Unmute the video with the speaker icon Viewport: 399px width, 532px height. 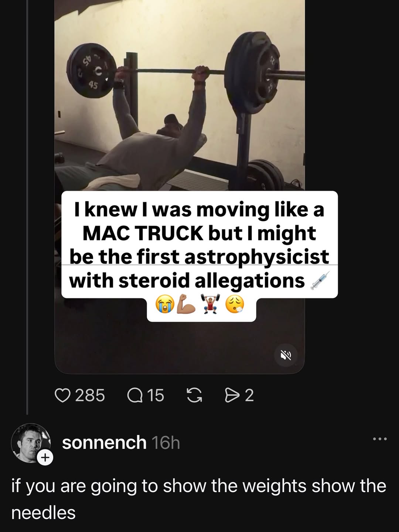click(x=286, y=355)
